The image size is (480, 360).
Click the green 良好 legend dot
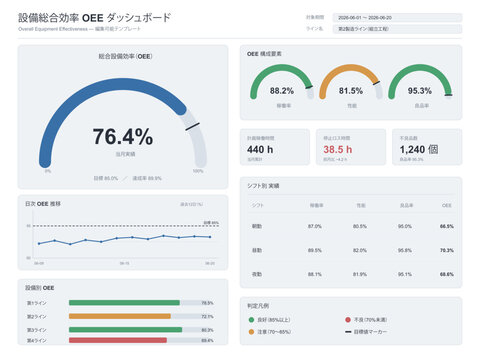click(x=251, y=320)
